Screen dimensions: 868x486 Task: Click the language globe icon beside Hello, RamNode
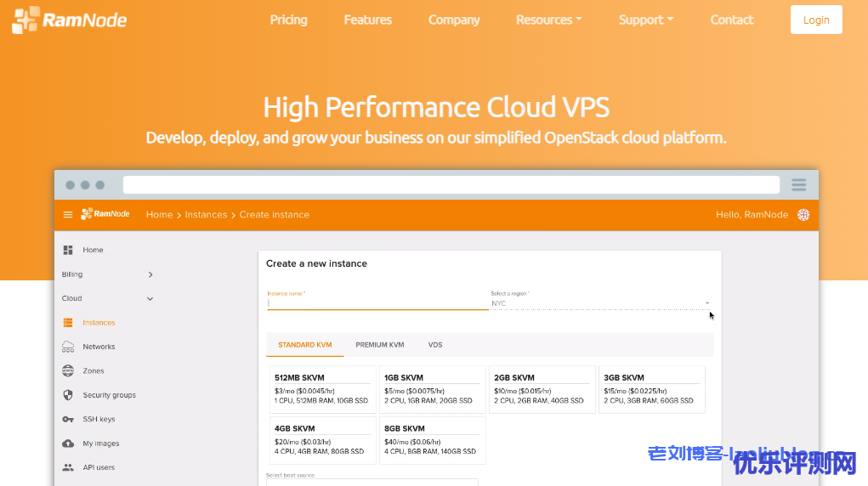pyautogui.click(x=803, y=215)
